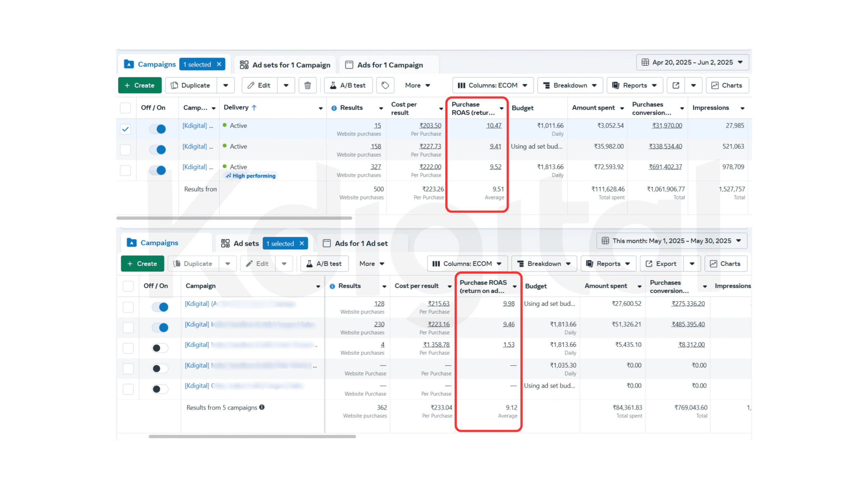Clear the Ad sets 1 selected filter
Viewport: 868px width, 488px height.
(301, 243)
